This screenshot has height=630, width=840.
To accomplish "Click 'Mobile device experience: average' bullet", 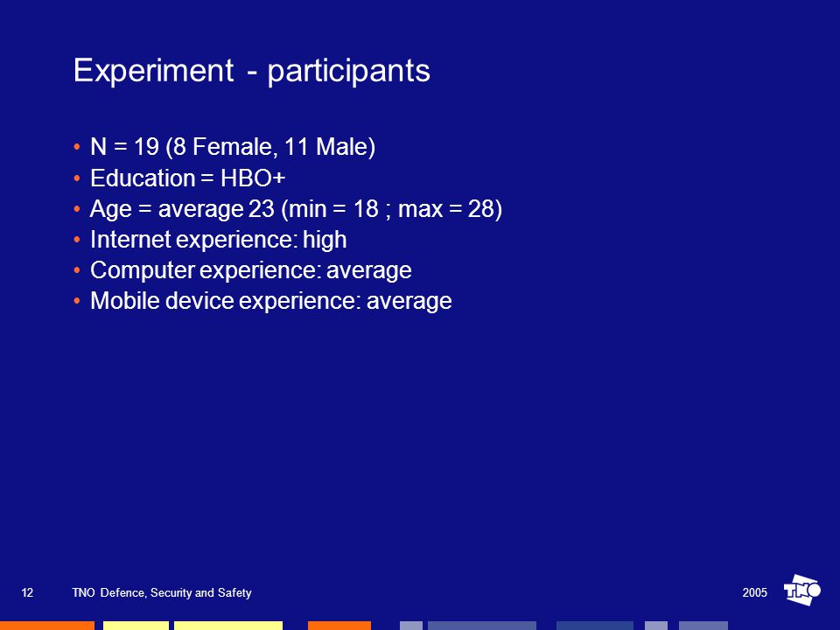I will click(x=270, y=300).
